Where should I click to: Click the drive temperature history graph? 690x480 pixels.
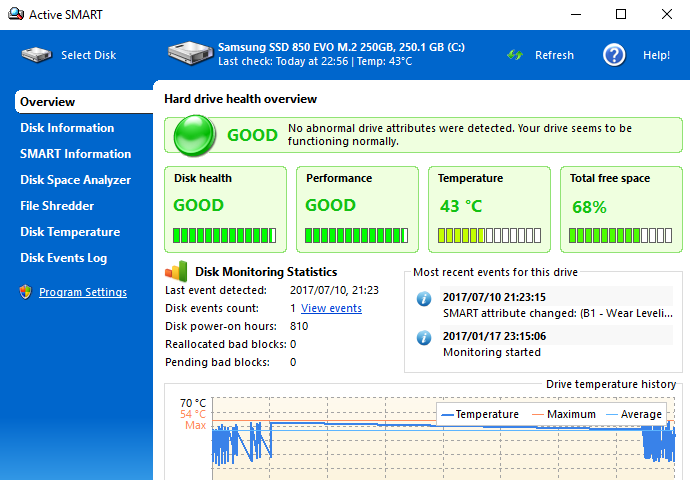click(x=444, y=439)
